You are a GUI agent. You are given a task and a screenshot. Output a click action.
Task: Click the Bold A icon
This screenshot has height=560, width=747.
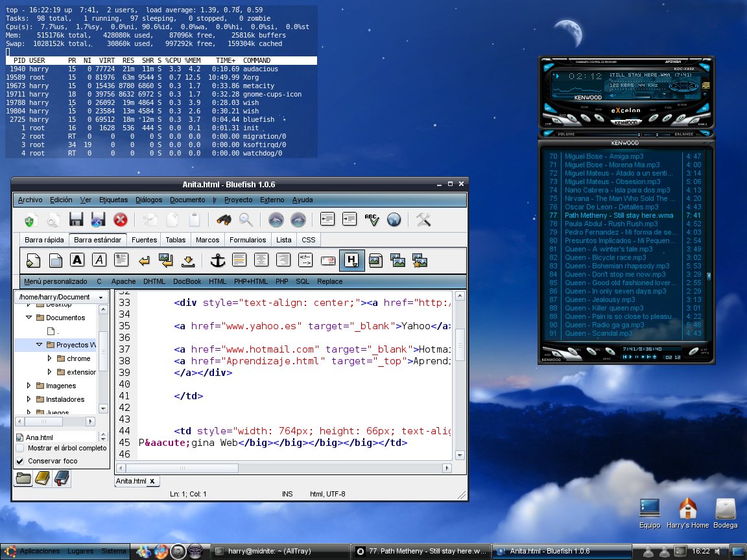click(x=77, y=260)
